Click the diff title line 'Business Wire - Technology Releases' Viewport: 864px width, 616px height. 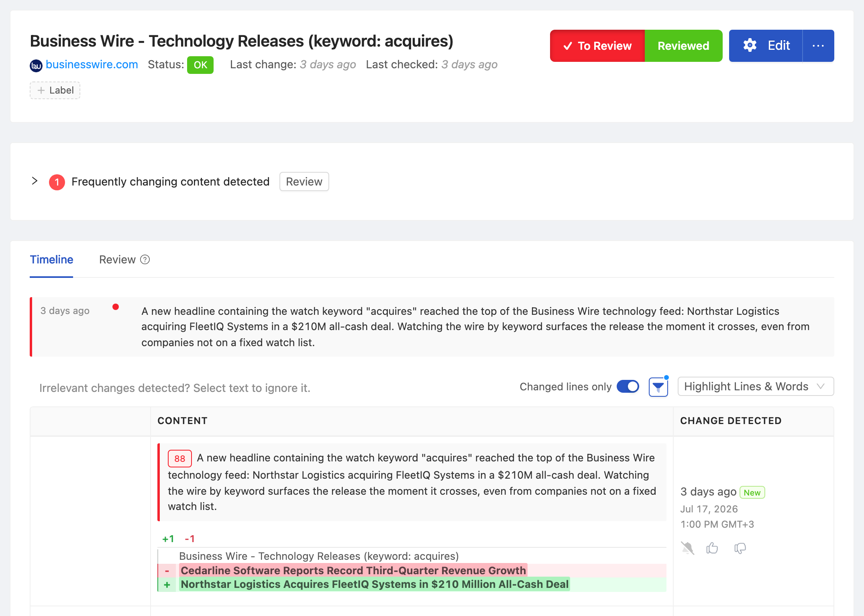coord(319,556)
